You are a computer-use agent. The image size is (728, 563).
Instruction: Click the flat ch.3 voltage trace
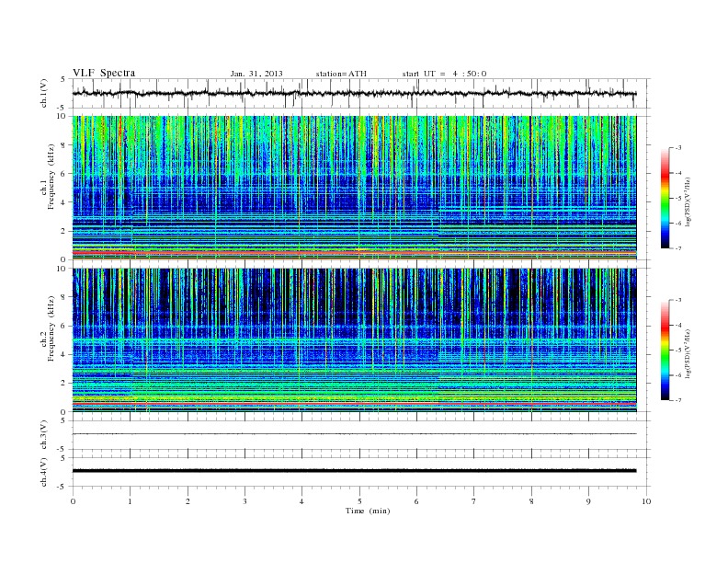[x=354, y=434]
